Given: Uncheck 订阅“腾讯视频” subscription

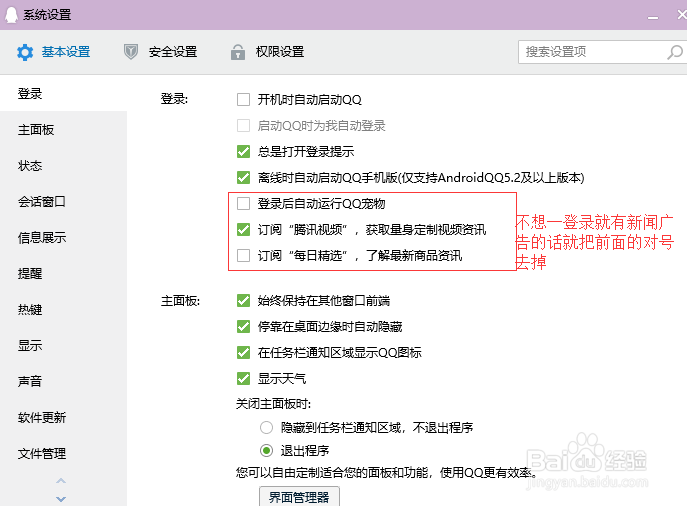Looking at the screenshot, I should 243,229.
